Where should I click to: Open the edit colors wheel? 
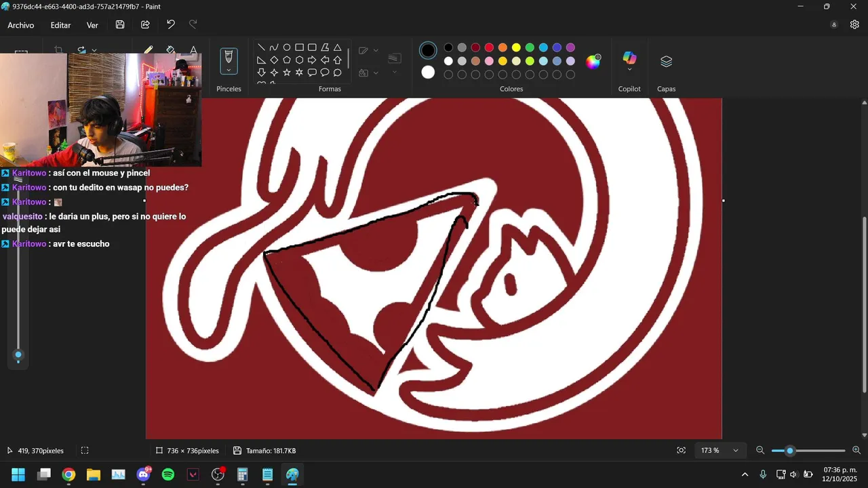point(593,62)
